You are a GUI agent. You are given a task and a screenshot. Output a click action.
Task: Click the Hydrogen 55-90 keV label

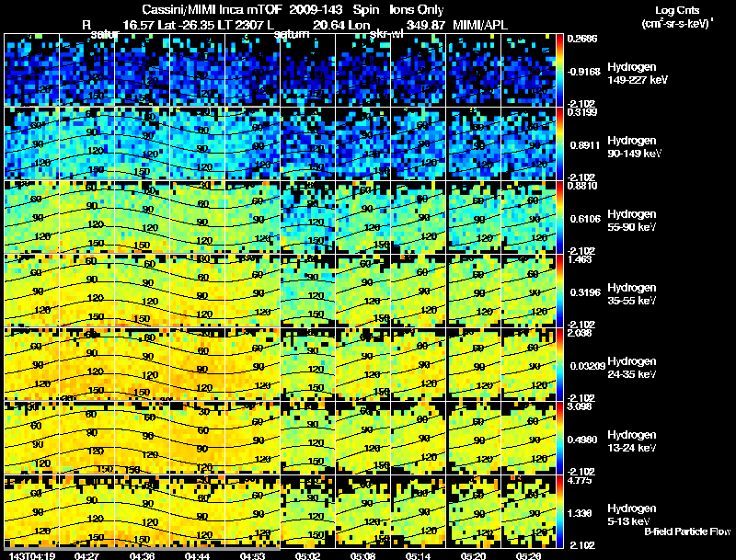click(632, 221)
